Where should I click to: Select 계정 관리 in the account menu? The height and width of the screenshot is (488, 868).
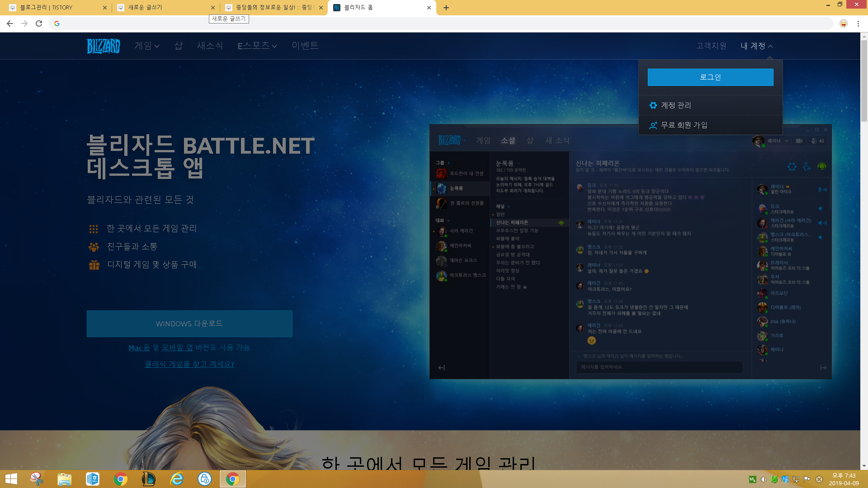coord(710,105)
